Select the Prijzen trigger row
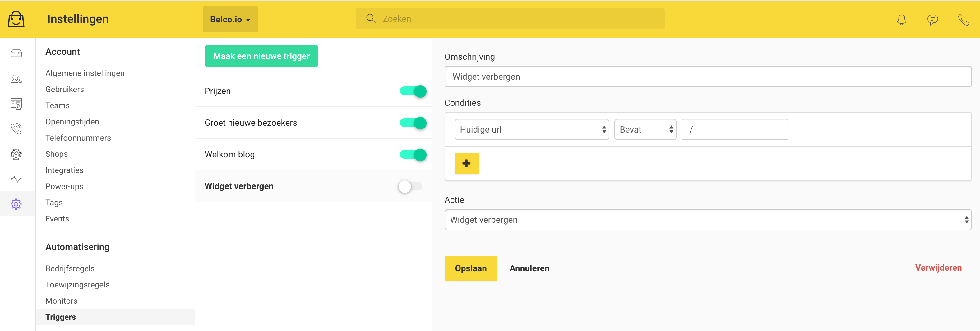The height and width of the screenshot is (331, 980). (x=313, y=91)
